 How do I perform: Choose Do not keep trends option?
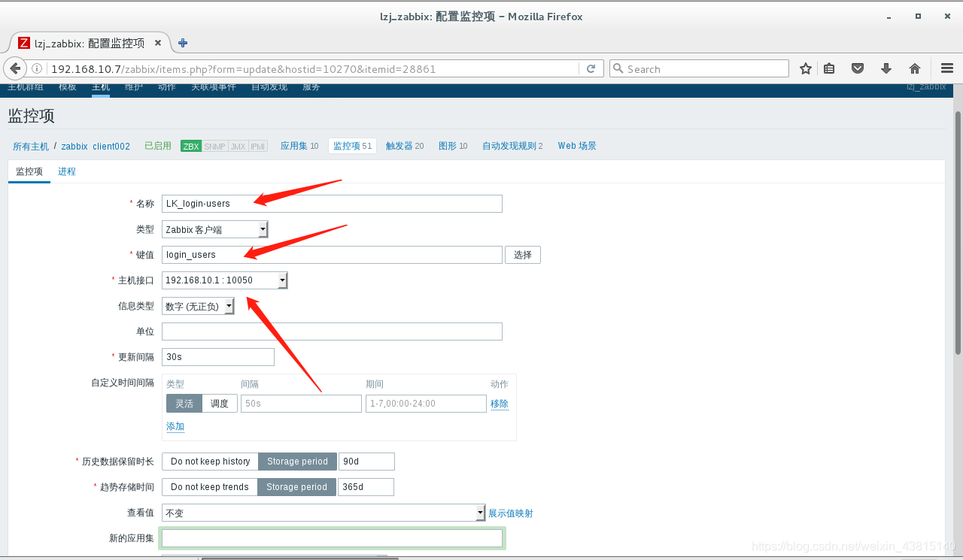coord(210,487)
